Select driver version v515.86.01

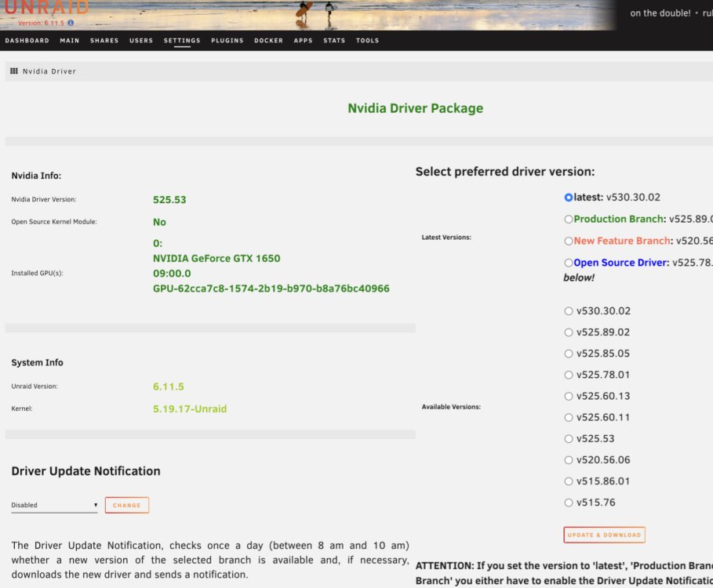click(x=569, y=481)
